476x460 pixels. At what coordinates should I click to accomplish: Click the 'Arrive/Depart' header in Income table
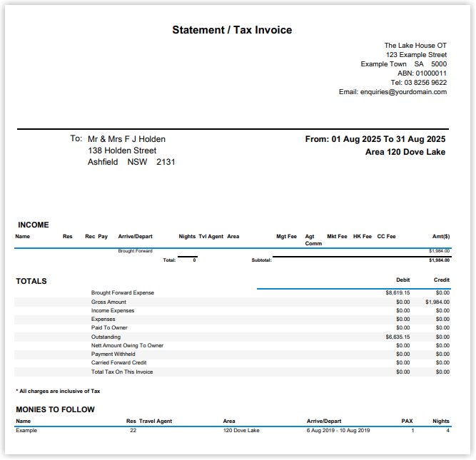[x=135, y=236]
